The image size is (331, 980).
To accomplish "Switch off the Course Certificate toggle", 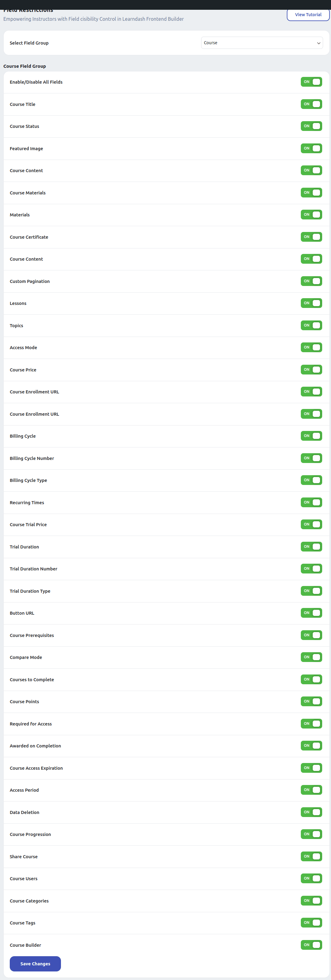I will coord(311,237).
